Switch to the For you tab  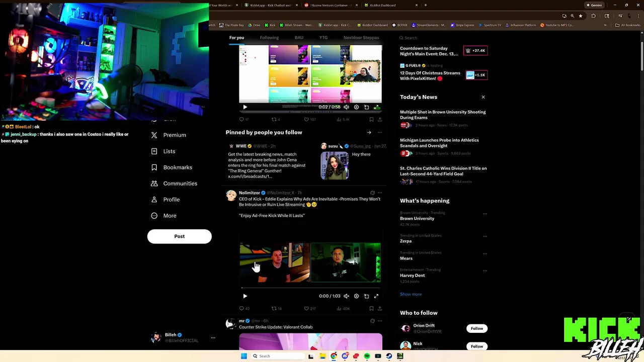click(x=236, y=38)
